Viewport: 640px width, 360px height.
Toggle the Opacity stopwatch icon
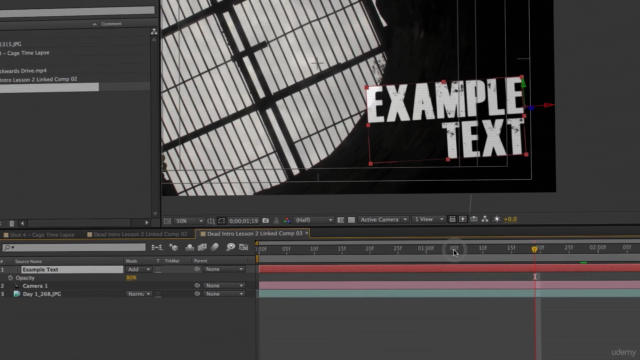[x=10, y=278]
